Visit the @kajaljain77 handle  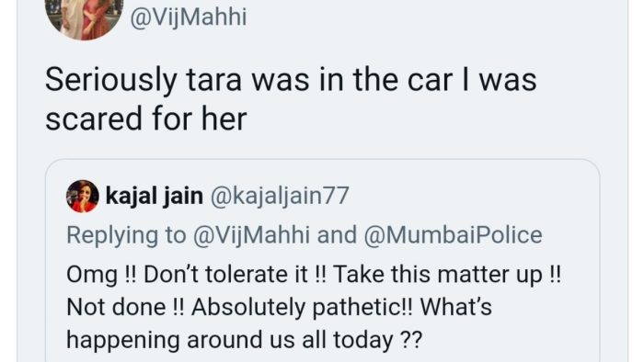[x=280, y=196]
